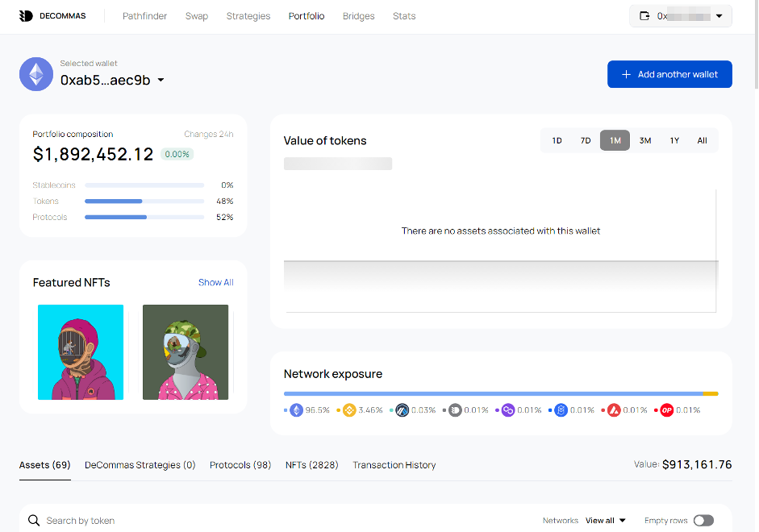Screen dimensions: 759x532
Task: Select the 1Y time range
Action: click(x=674, y=140)
